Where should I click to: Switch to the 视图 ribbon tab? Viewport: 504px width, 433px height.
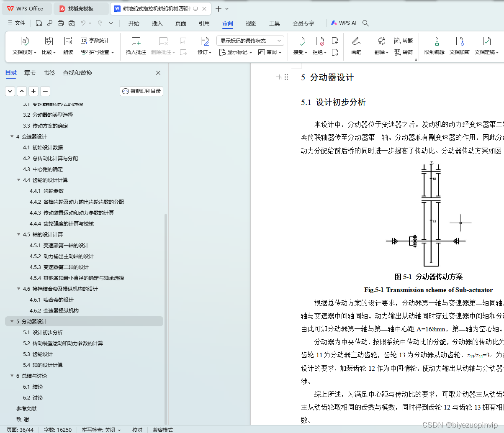pyautogui.click(x=251, y=23)
